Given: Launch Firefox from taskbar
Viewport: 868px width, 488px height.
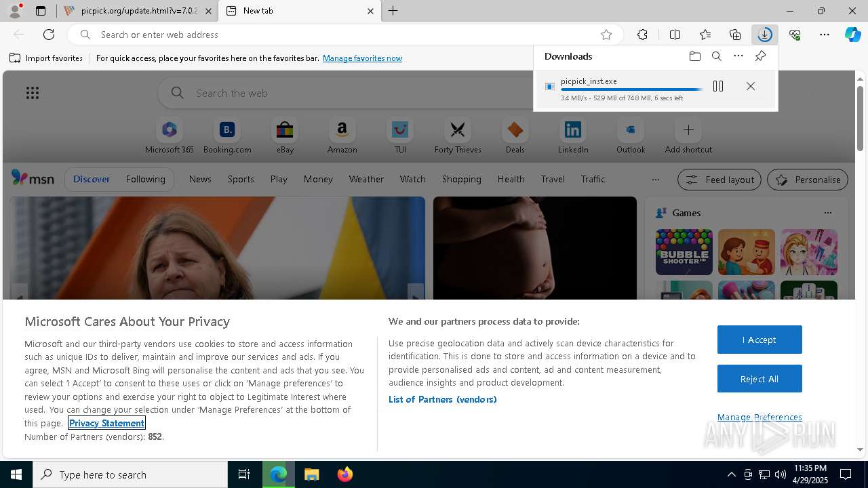Looking at the screenshot, I should (x=344, y=474).
